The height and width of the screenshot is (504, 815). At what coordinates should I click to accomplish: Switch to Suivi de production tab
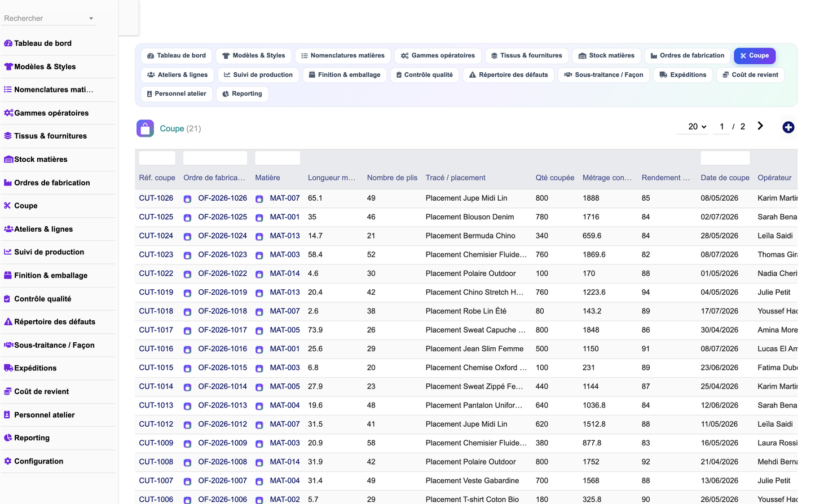(x=258, y=75)
